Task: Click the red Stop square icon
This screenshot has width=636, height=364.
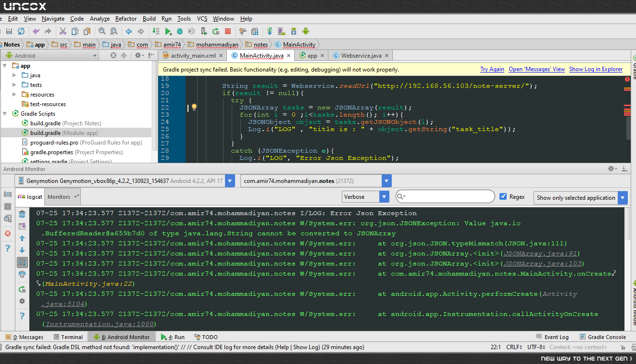Action: click(228, 31)
